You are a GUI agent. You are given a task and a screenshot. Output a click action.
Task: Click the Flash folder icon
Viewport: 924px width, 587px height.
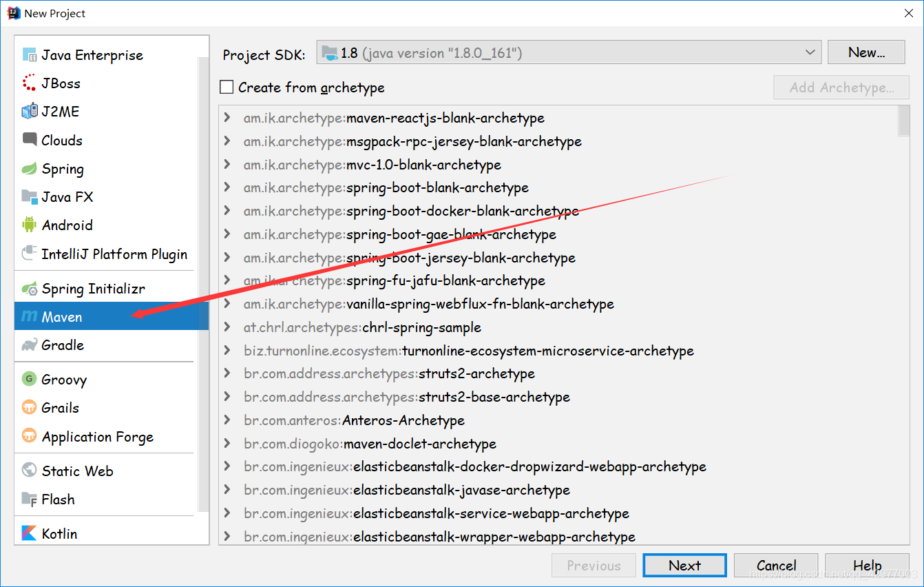tap(29, 499)
